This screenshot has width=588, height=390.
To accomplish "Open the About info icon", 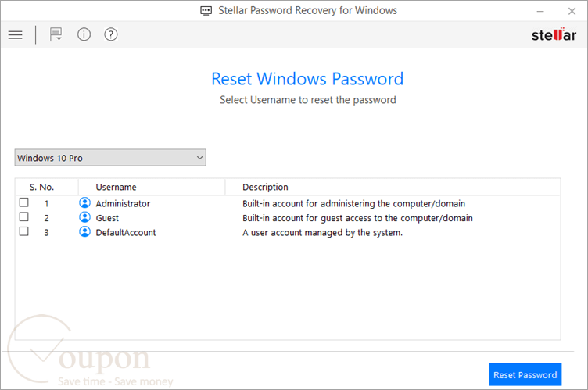I will pos(84,34).
